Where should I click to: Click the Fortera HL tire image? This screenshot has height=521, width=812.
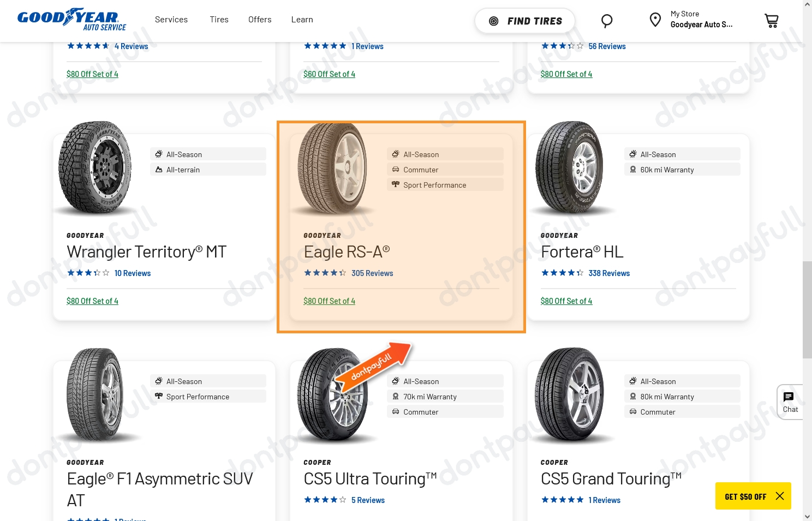pyautogui.click(x=570, y=167)
